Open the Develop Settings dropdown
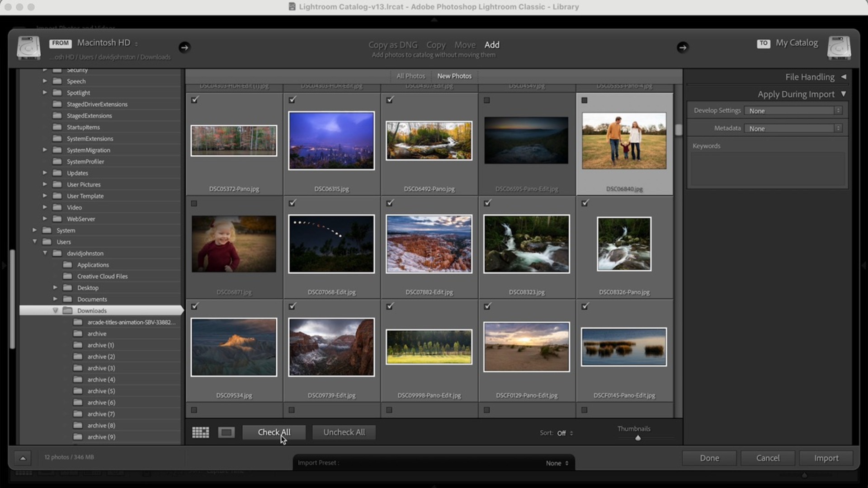This screenshot has width=868, height=488. [x=793, y=111]
